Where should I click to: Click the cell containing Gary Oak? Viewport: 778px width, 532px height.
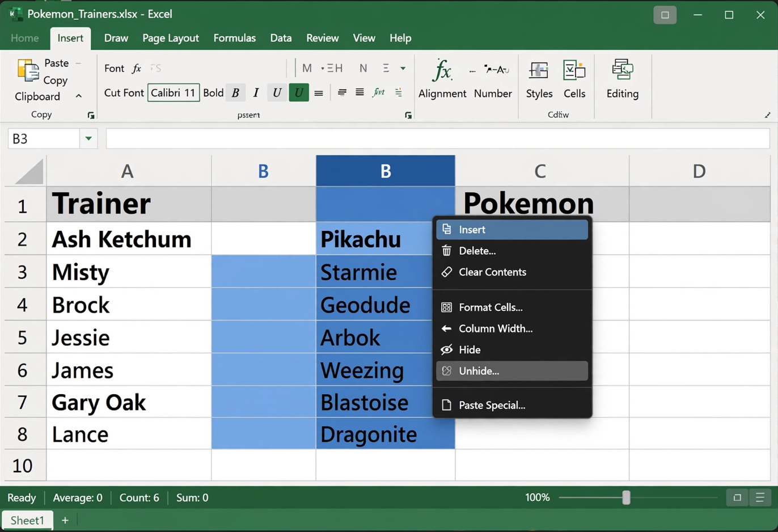129,403
